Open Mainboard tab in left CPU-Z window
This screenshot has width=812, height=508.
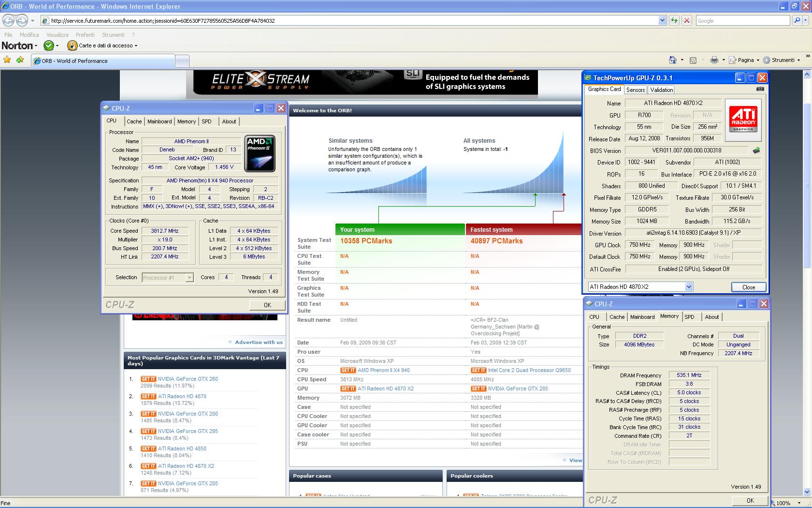pos(159,121)
